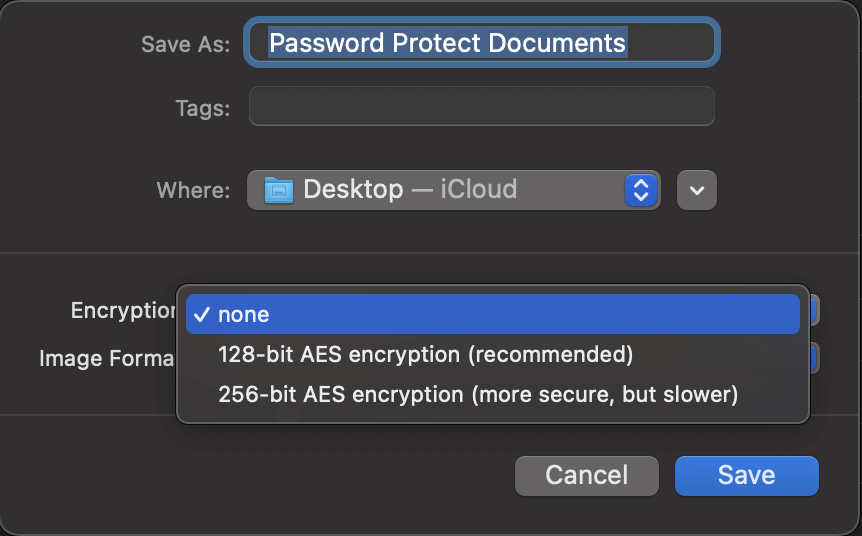
Task: Click the Save As label
Action: (x=186, y=44)
